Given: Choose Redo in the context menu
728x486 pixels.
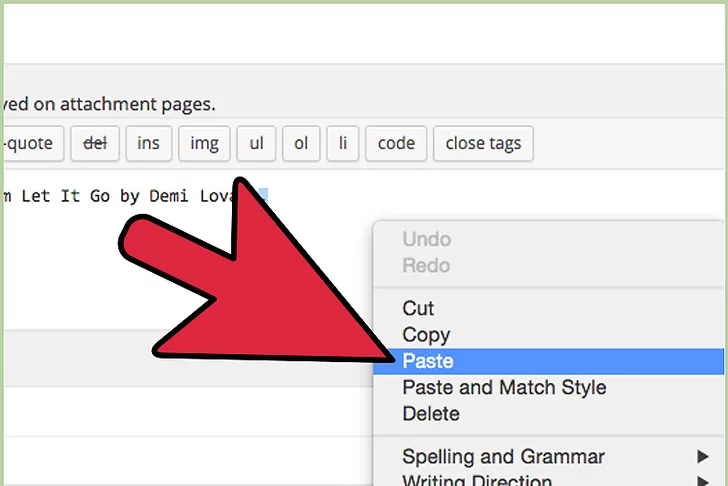Looking at the screenshot, I should [x=426, y=265].
